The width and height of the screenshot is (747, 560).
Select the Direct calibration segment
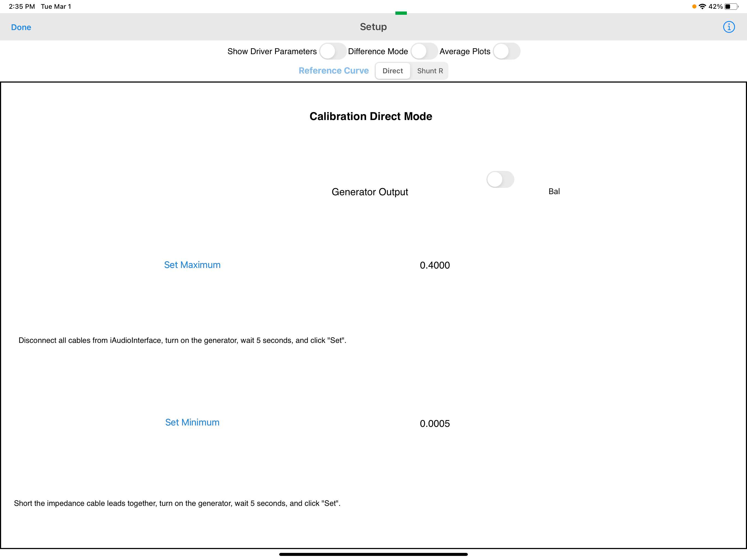tap(392, 71)
